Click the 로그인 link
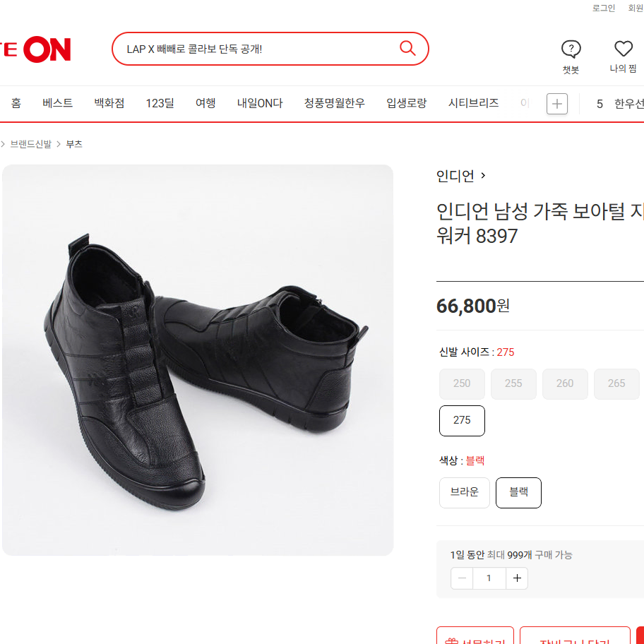 click(603, 8)
